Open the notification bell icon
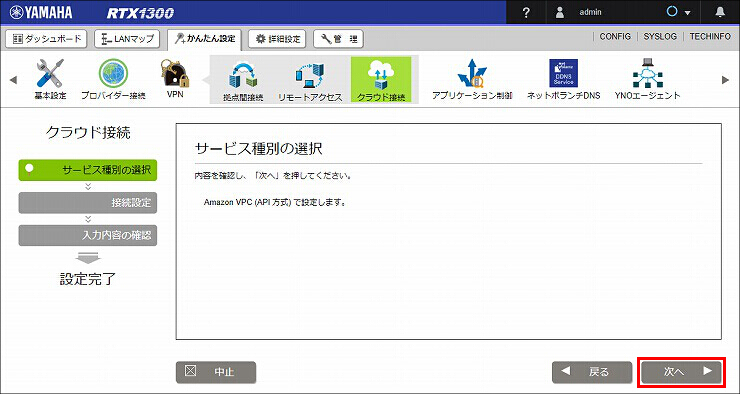Viewport: 740px width, 394px height. [720, 13]
